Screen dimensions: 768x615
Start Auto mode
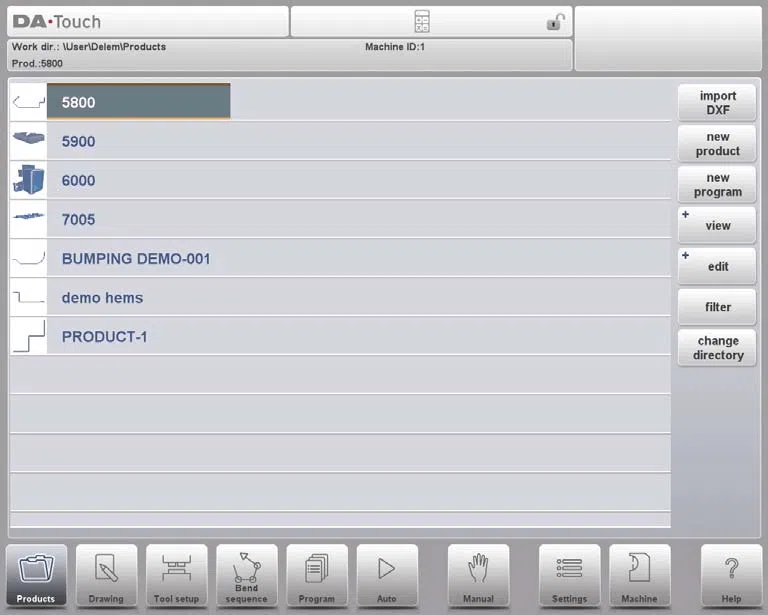coord(387,576)
